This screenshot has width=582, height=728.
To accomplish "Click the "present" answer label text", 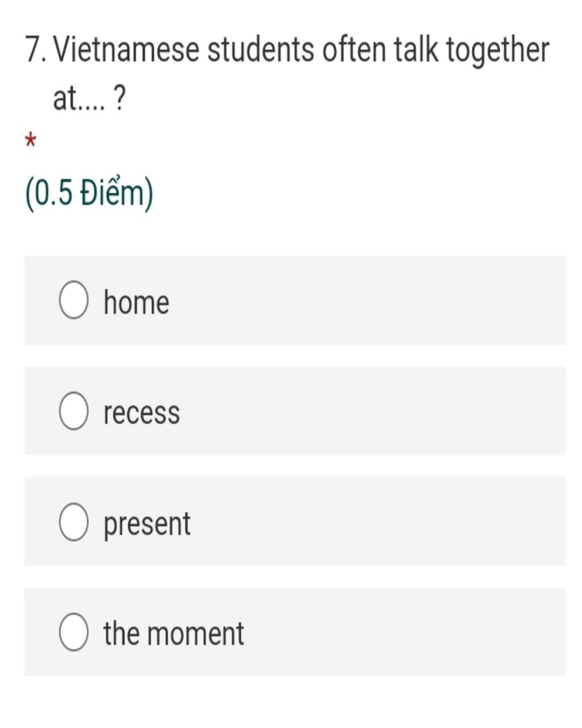I will (x=147, y=524).
